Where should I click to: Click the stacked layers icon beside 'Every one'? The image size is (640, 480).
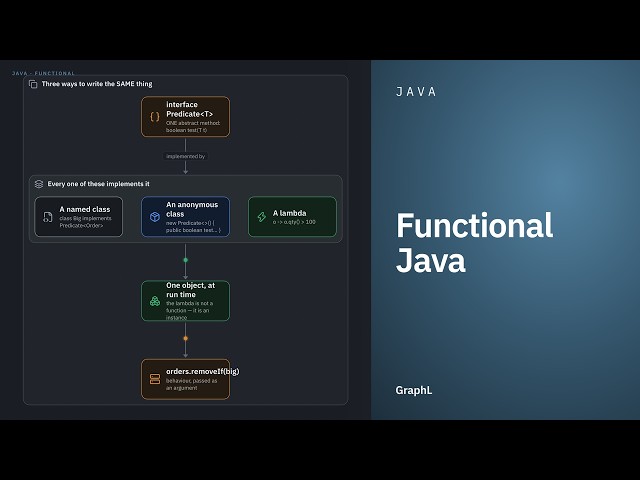pyautogui.click(x=39, y=184)
